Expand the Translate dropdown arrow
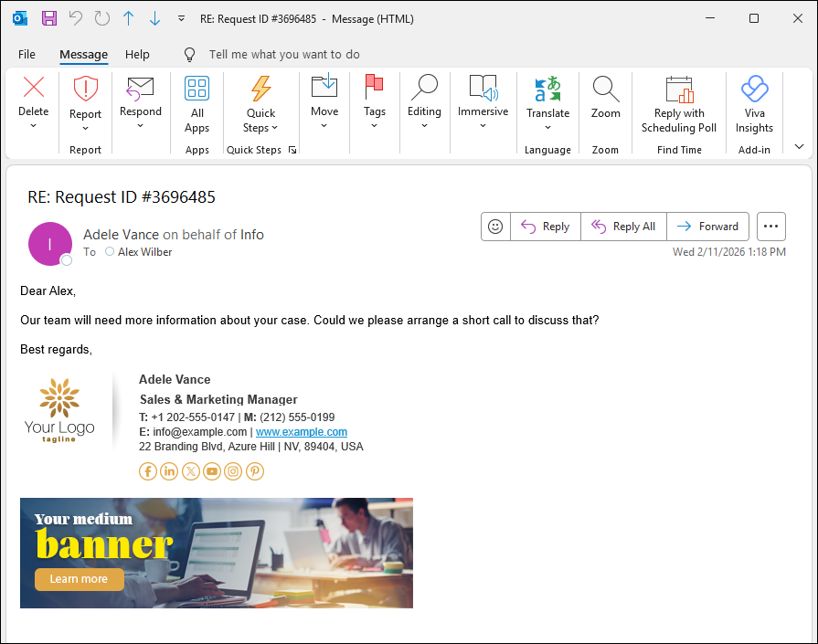The width and height of the screenshot is (818, 644). pyautogui.click(x=547, y=127)
